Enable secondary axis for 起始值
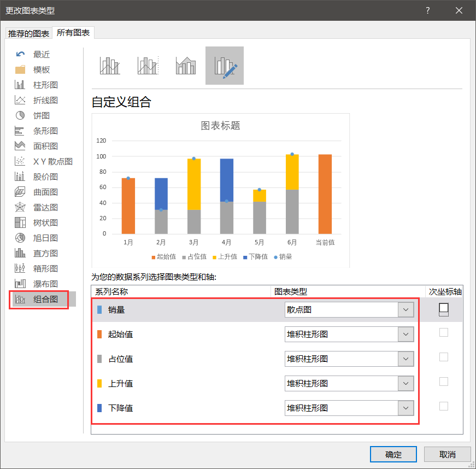Image resolution: width=476 pixels, height=469 pixels. pos(444,332)
